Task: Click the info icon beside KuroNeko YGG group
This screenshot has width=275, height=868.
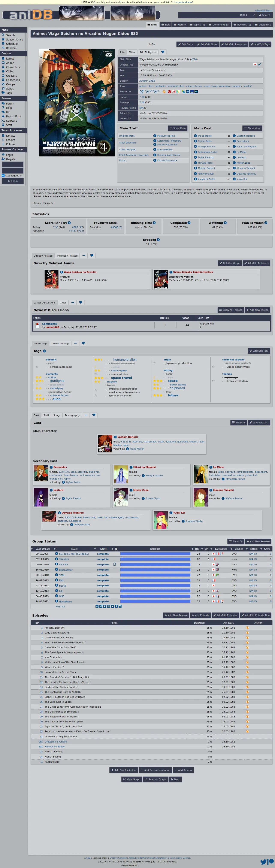Action: point(57,554)
